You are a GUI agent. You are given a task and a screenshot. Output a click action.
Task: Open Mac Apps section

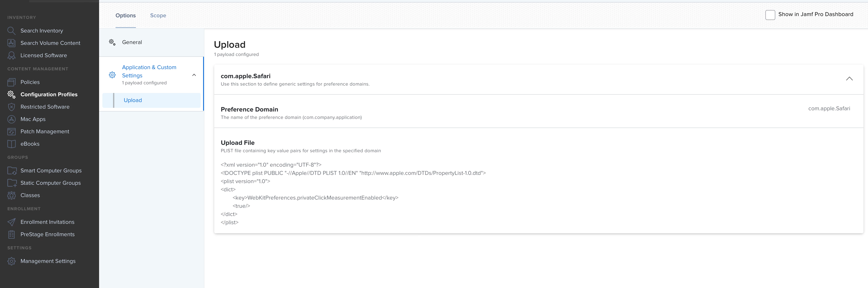click(x=33, y=119)
